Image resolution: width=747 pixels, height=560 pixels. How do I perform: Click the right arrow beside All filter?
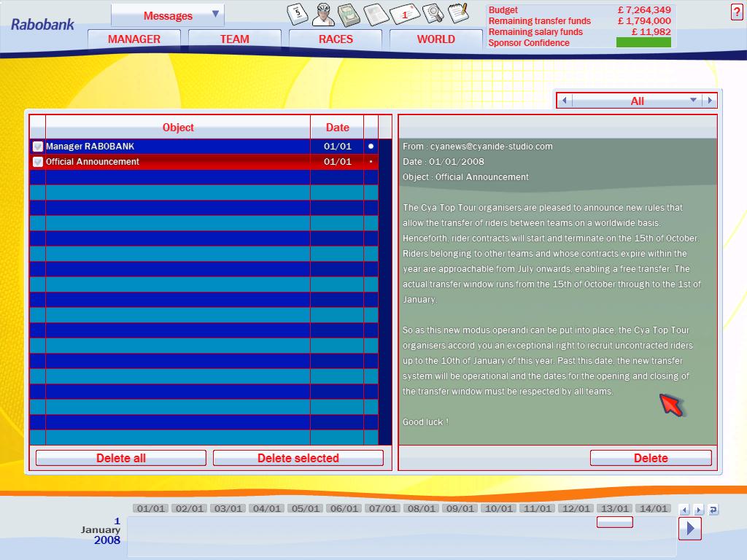pyautogui.click(x=710, y=101)
